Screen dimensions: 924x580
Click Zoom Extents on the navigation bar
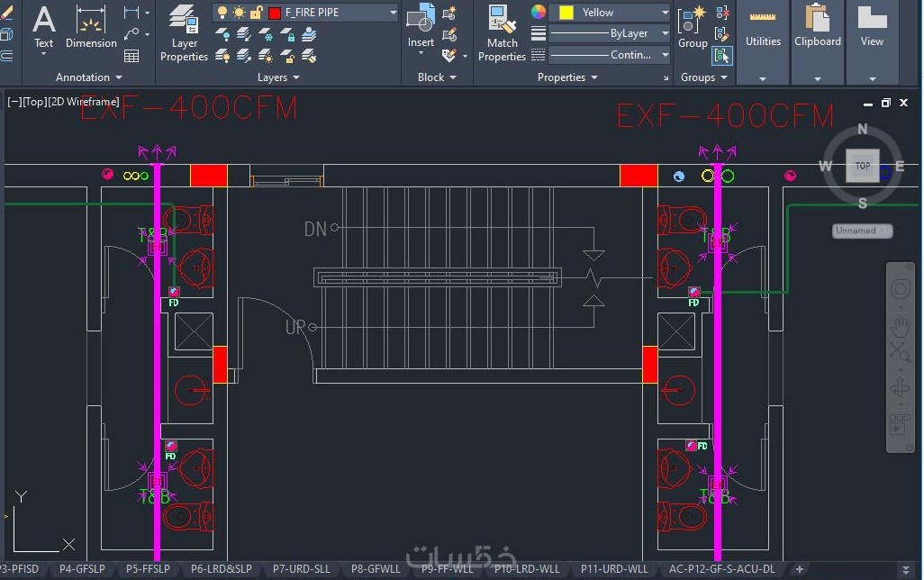(900, 352)
